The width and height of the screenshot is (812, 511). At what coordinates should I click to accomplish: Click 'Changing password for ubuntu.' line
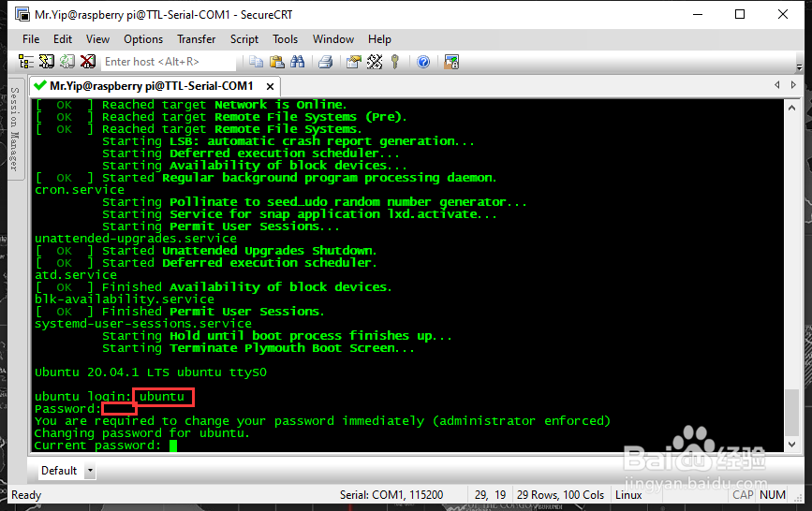click(142, 433)
